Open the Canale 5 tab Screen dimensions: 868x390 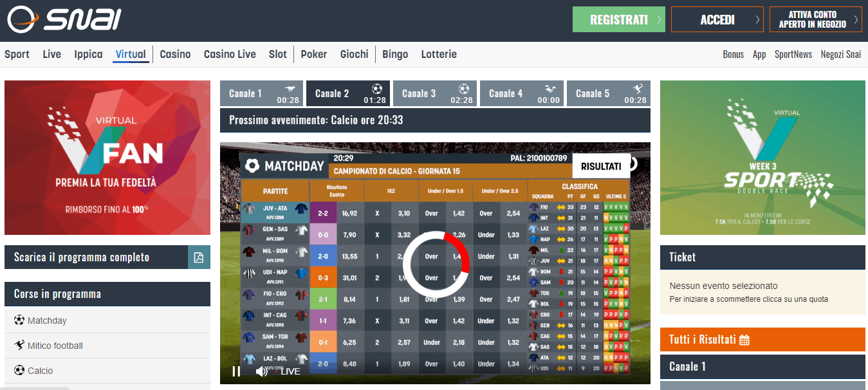pyautogui.click(x=609, y=93)
